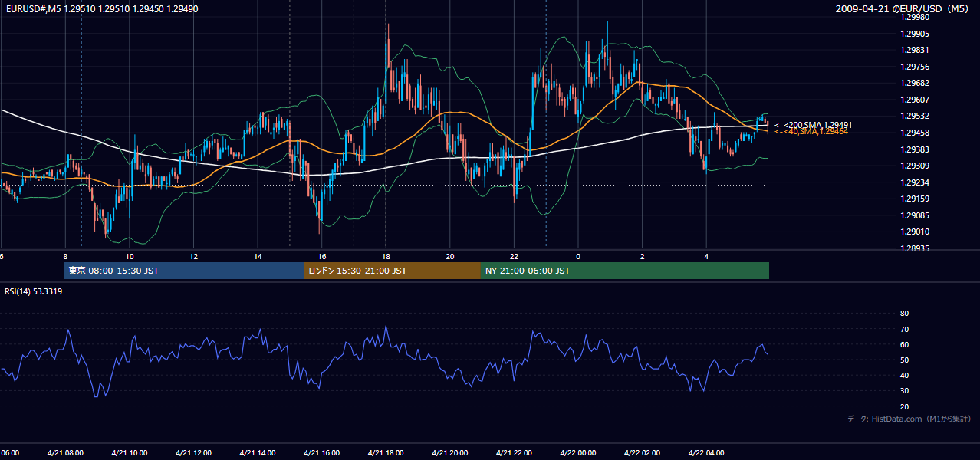The height and width of the screenshot is (460, 980).
Task: Click the 4/22 04:00 time axis label
Action: (x=705, y=453)
